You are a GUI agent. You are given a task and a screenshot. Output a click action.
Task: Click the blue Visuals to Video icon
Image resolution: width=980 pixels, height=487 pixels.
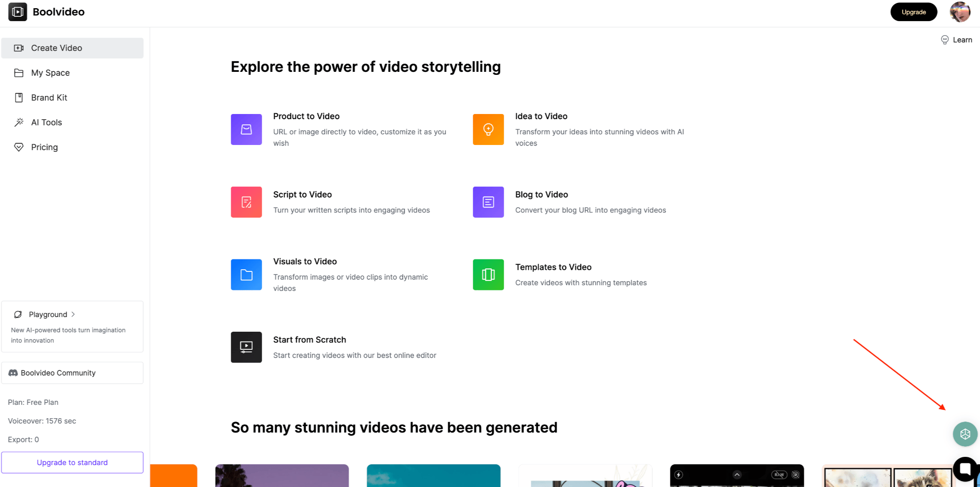(246, 274)
